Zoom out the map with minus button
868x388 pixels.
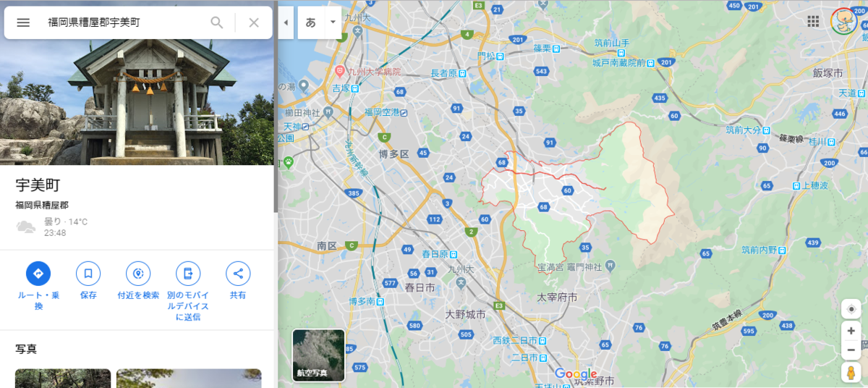(851, 350)
